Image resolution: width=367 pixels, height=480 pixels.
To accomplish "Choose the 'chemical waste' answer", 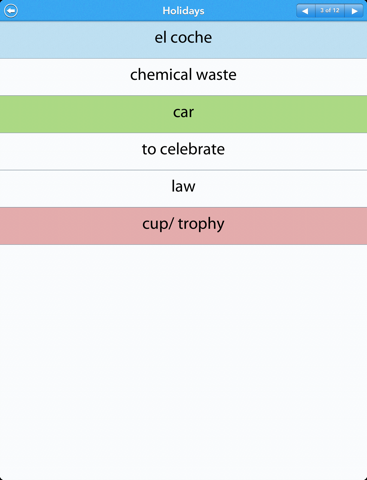I will point(183,77).
